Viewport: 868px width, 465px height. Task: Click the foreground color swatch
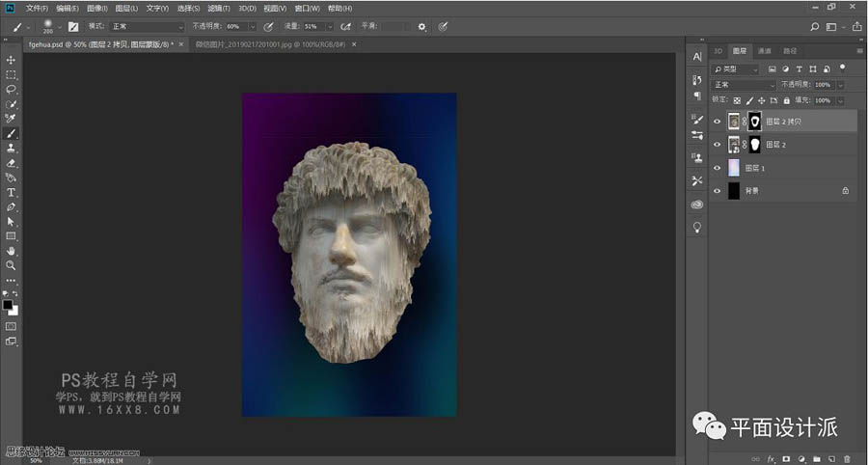[8, 305]
